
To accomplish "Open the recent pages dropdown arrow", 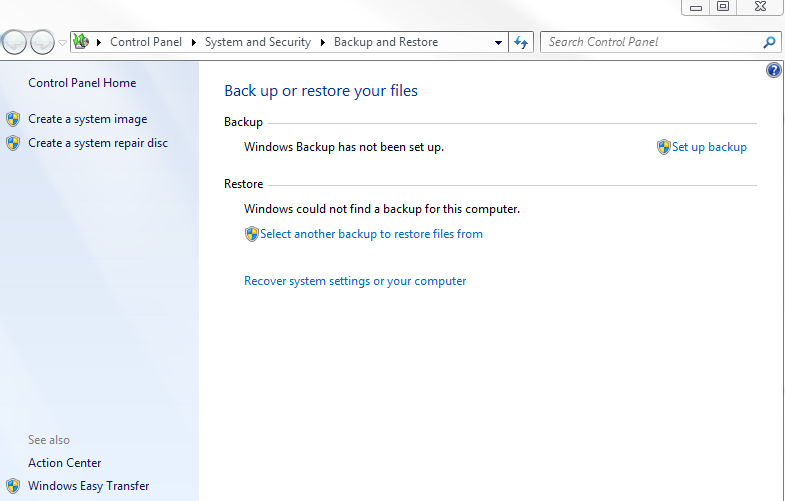I will tap(62, 43).
